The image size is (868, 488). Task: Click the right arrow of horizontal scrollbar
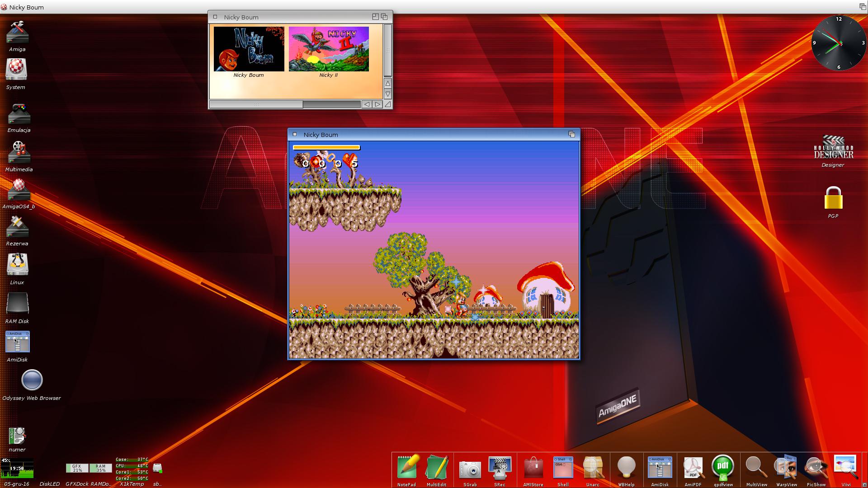point(377,104)
